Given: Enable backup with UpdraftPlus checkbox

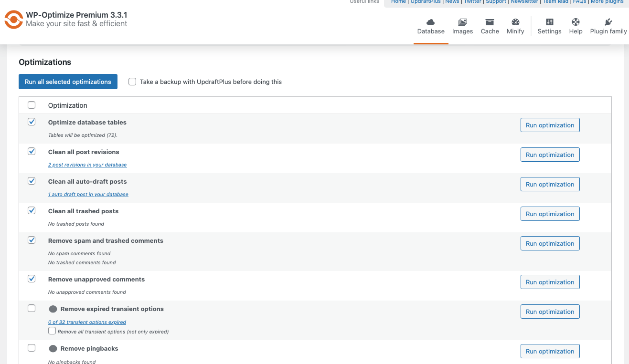Looking at the screenshot, I should point(132,82).
